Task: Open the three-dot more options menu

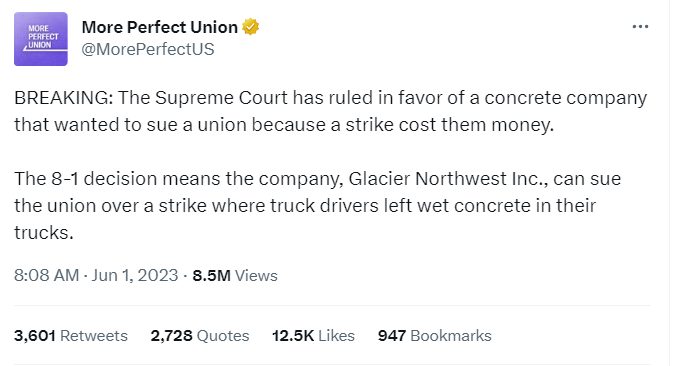Action: [x=640, y=27]
